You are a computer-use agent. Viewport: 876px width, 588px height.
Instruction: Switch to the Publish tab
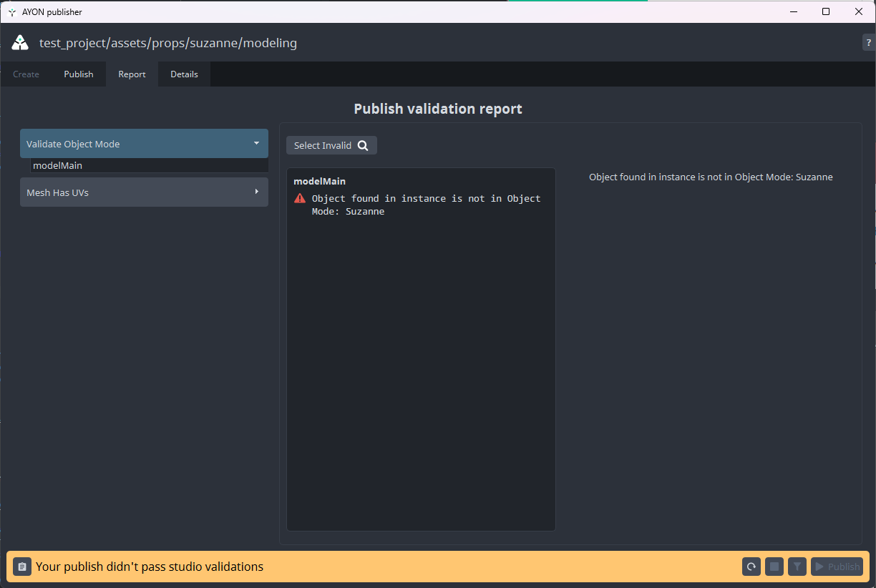coord(79,74)
